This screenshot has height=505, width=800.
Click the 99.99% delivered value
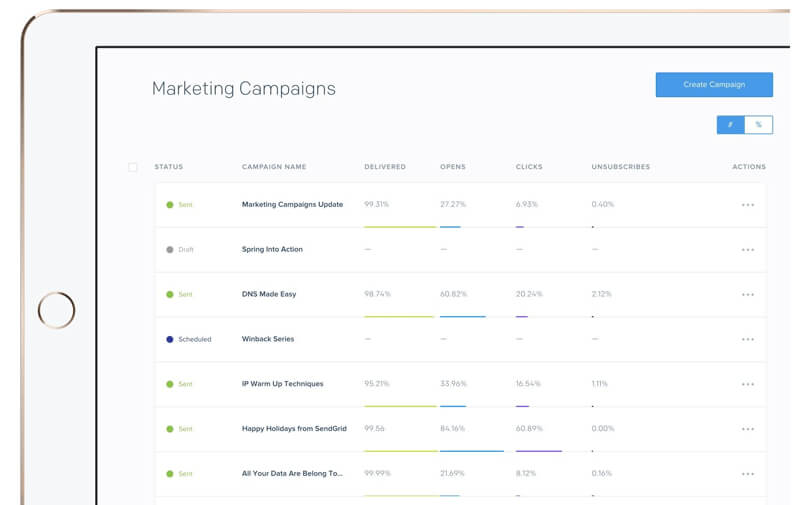click(378, 473)
